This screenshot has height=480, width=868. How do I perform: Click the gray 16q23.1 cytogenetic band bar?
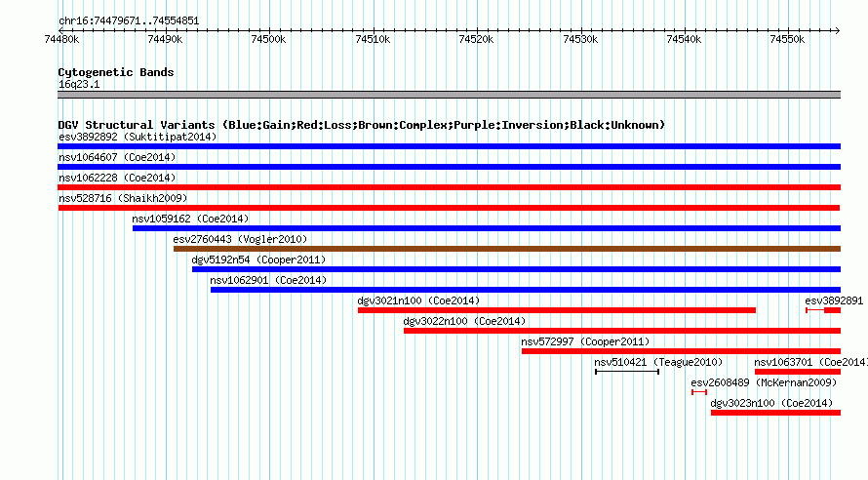pyautogui.click(x=449, y=95)
